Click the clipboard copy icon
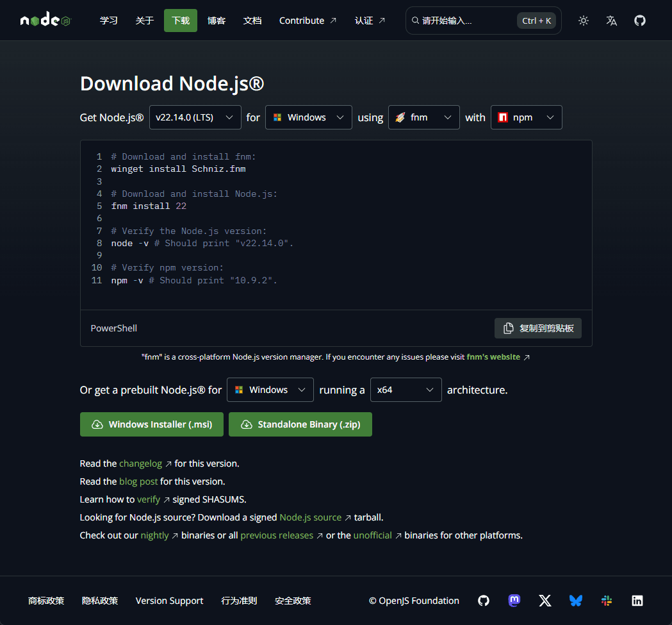 click(x=508, y=328)
